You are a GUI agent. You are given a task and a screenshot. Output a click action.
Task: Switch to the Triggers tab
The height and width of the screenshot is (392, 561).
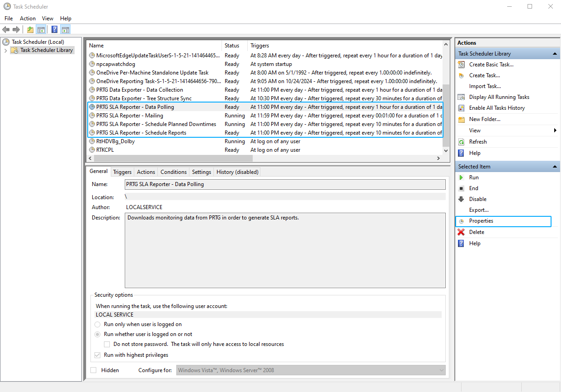click(x=122, y=172)
